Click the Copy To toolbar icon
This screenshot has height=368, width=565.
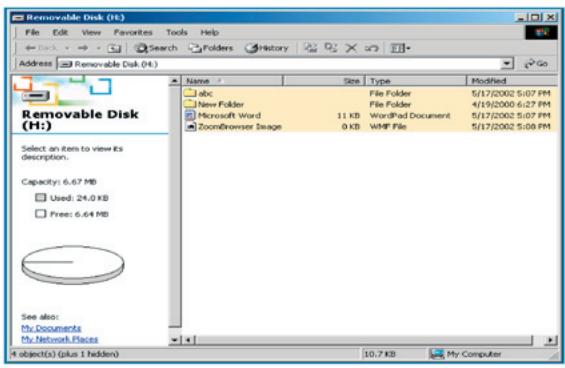click(x=330, y=48)
